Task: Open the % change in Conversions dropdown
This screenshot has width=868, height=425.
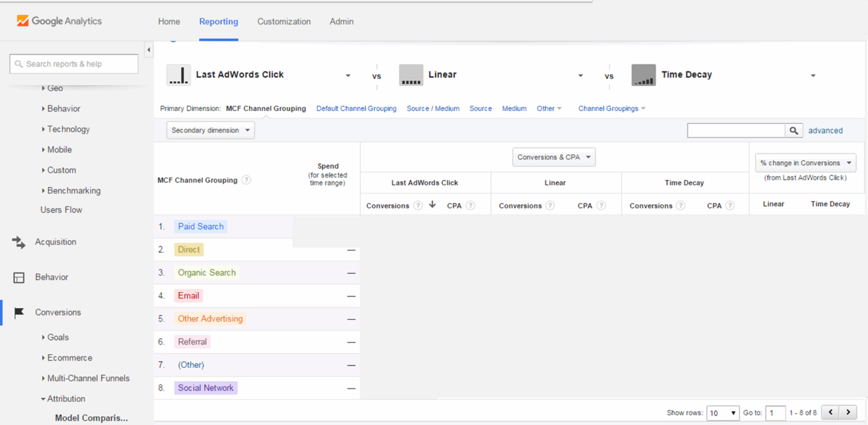Action: (806, 163)
